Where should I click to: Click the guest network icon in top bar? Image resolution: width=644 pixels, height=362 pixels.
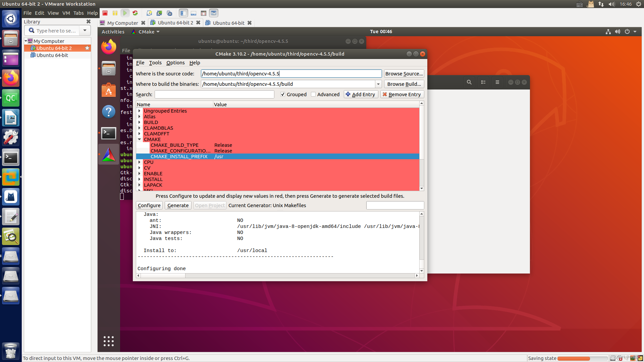[608, 32]
